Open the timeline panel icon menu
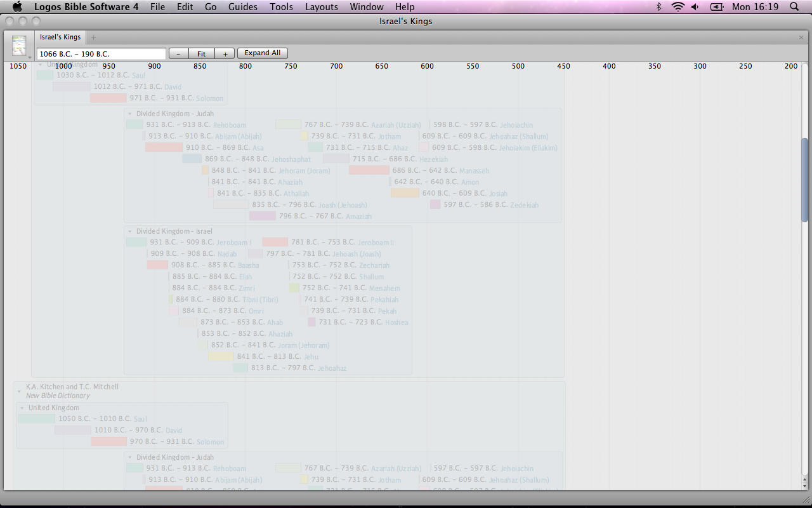The height and width of the screenshot is (508, 812). [x=20, y=46]
